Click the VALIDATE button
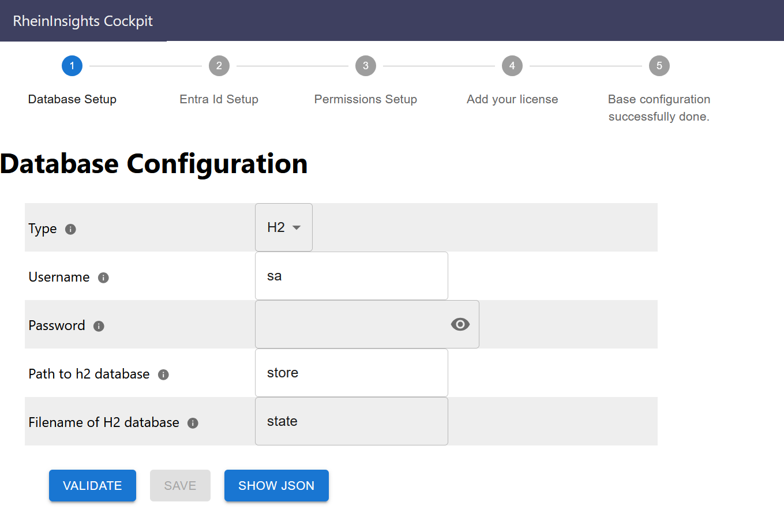 (92, 486)
